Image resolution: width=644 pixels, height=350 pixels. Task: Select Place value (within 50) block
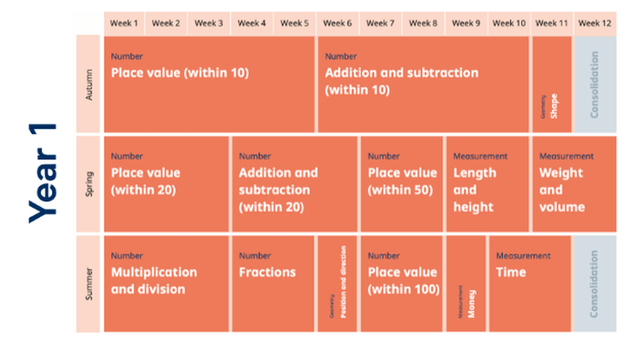[x=402, y=184]
